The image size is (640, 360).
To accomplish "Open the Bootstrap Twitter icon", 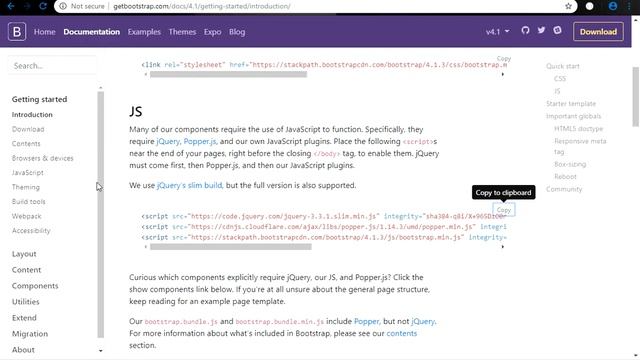I will click(x=541, y=30).
